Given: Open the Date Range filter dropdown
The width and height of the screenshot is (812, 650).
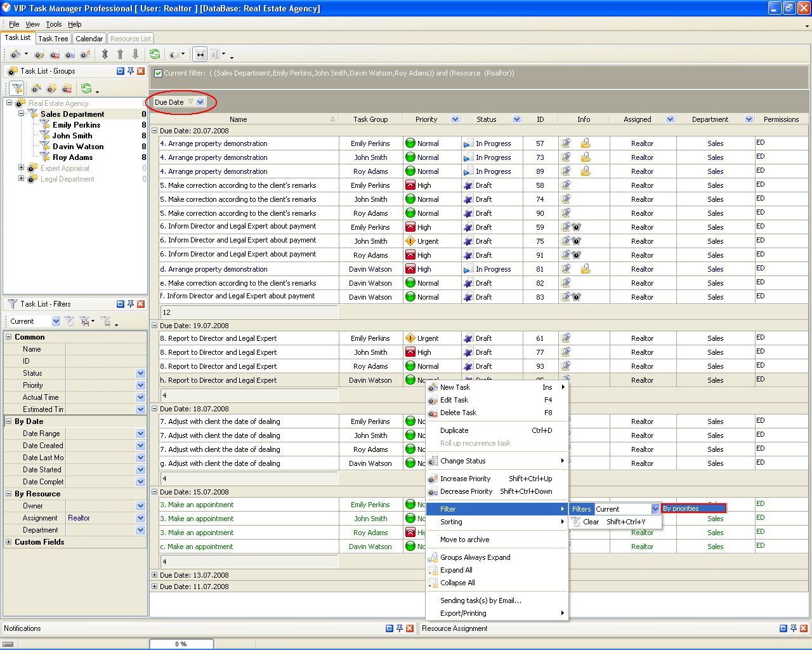Looking at the screenshot, I should click(140, 434).
